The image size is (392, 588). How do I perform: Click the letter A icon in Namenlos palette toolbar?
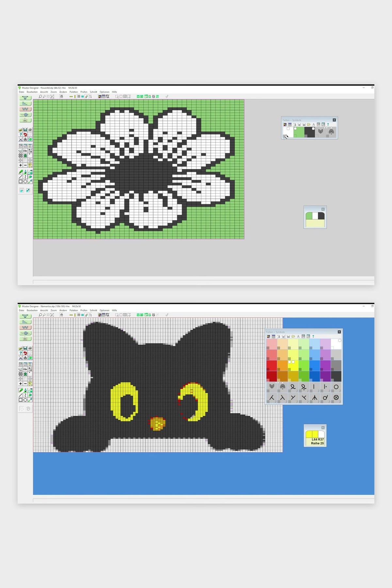pos(298,336)
